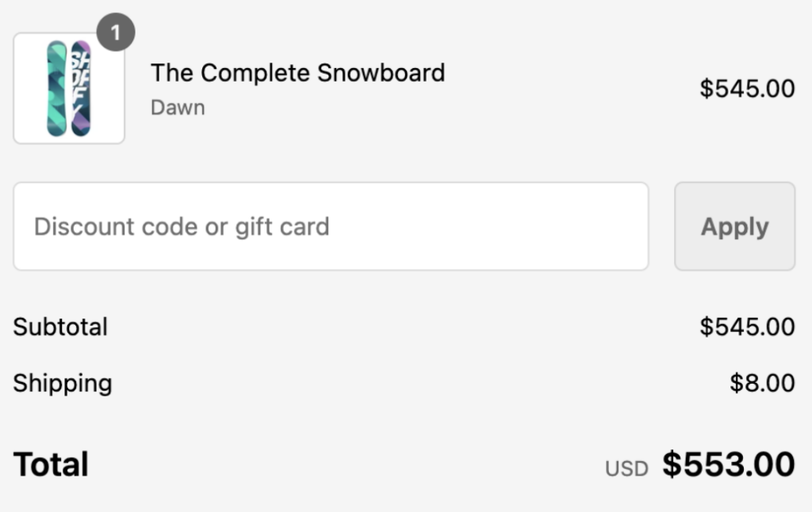
Task: Click the Shipping label
Action: [x=62, y=383]
